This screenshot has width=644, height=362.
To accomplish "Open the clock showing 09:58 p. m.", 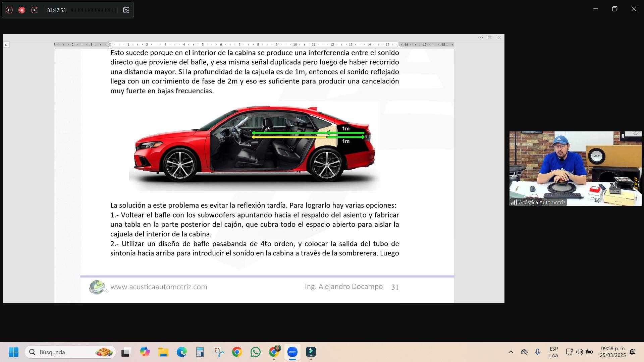I will (613, 352).
